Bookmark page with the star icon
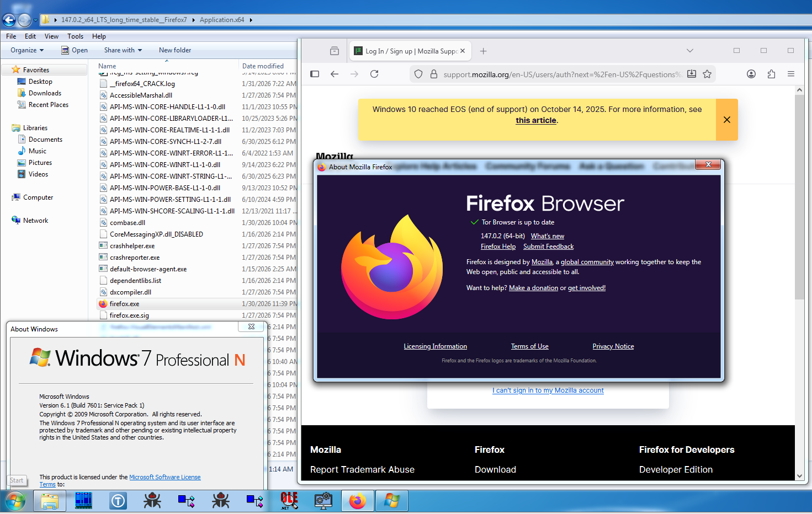812x514 pixels. click(x=707, y=74)
